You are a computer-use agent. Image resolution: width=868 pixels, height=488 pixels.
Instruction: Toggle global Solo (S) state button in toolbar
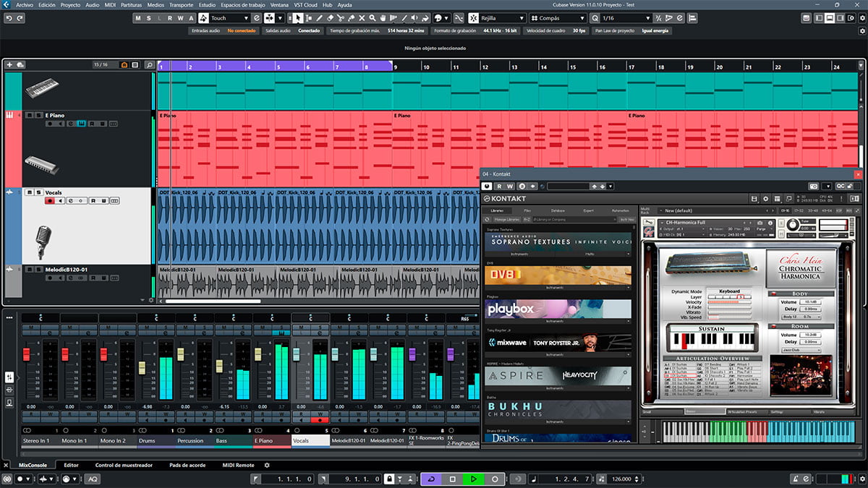pos(148,18)
